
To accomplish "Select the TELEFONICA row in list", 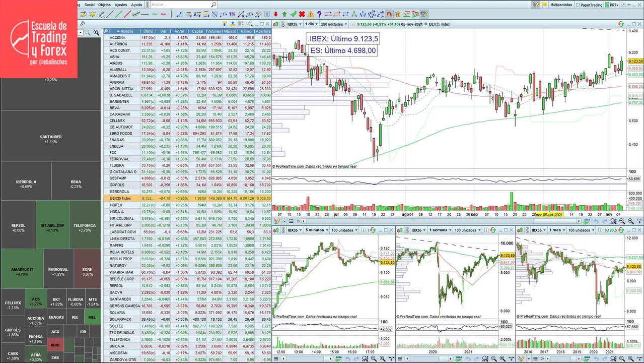I will point(187,340).
